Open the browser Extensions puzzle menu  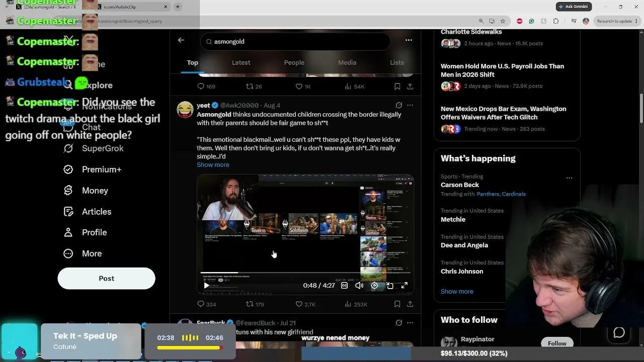pyautogui.click(x=556, y=21)
